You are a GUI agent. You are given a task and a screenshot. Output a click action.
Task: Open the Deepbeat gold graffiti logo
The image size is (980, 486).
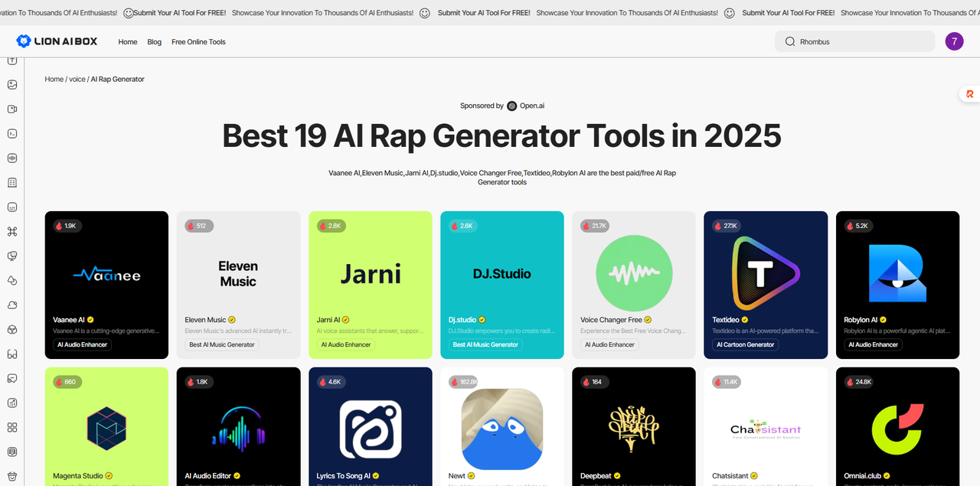[634, 429]
